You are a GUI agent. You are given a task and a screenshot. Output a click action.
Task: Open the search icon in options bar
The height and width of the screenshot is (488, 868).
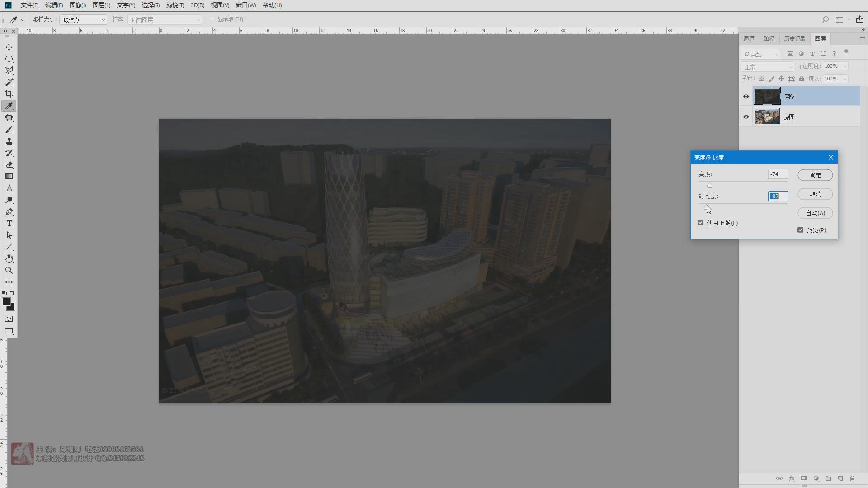pyautogui.click(x=826, y=19)
